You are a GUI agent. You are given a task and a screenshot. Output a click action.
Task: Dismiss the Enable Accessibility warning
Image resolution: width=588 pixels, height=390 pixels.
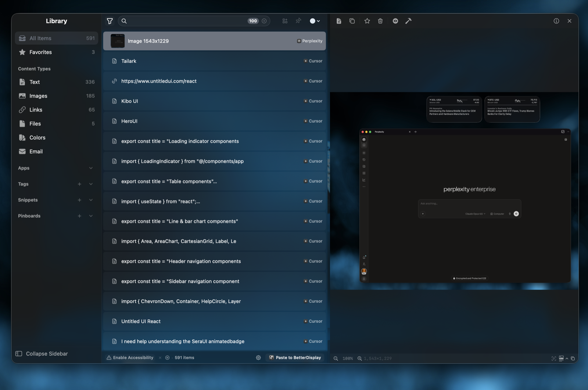click(x=160, y=357)
